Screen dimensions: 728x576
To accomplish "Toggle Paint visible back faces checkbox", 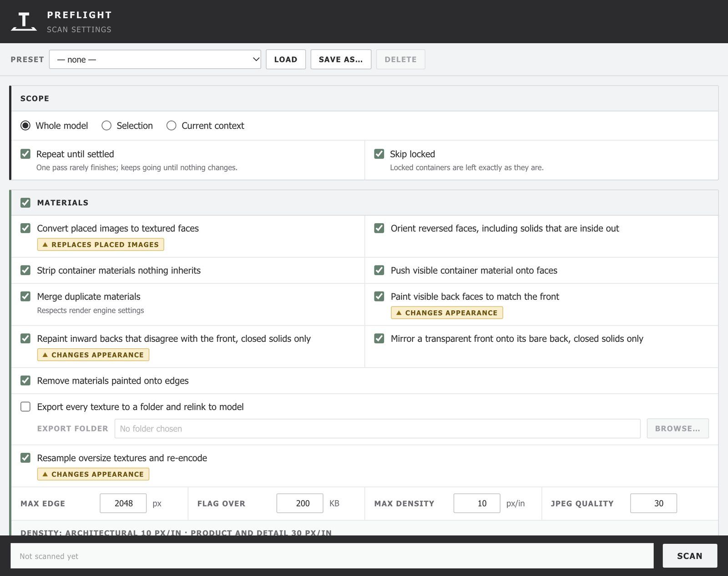I will (379, 296).
